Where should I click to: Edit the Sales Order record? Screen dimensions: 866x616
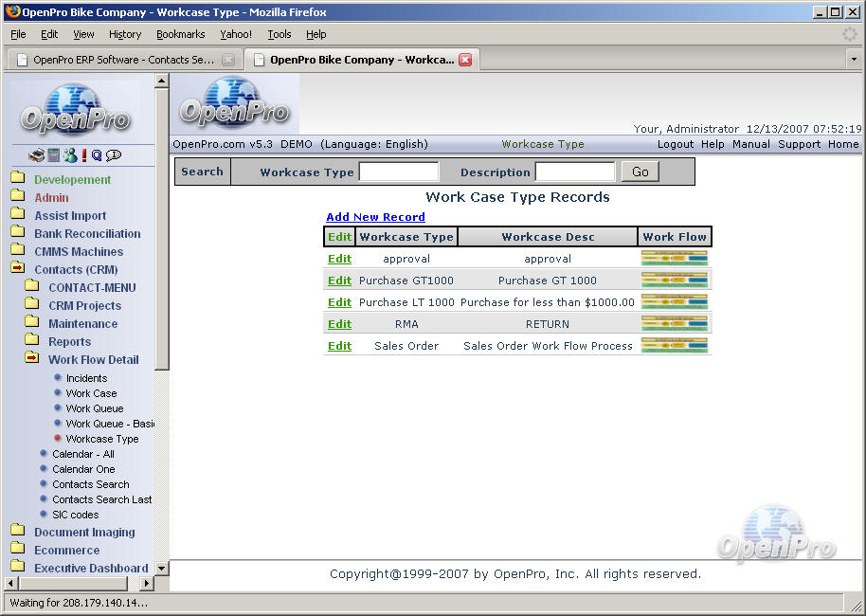coord(339,346)
